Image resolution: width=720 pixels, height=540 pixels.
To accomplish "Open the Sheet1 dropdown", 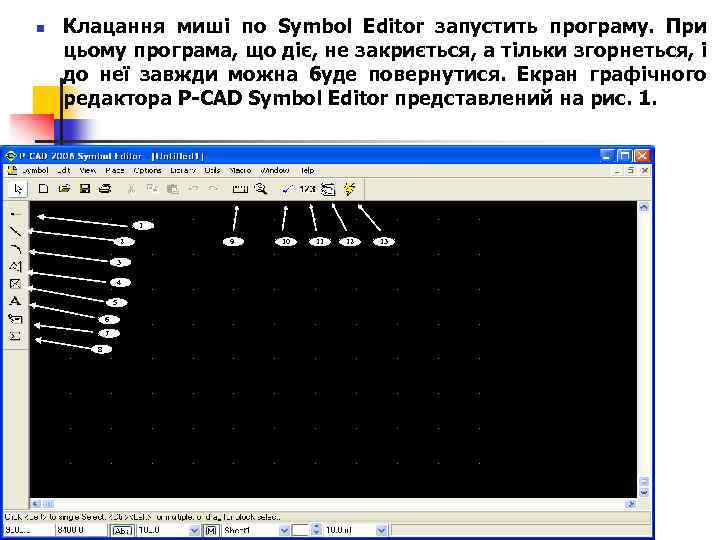I will pyautogui.click(x=284, y=530).
